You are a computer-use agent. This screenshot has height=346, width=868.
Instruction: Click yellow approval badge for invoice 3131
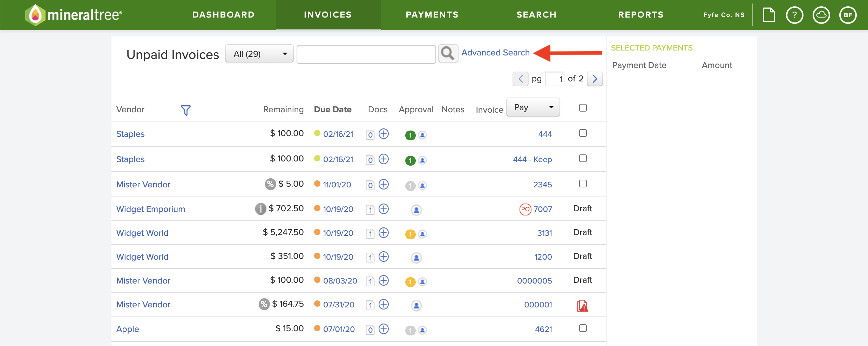pos(410,234)
